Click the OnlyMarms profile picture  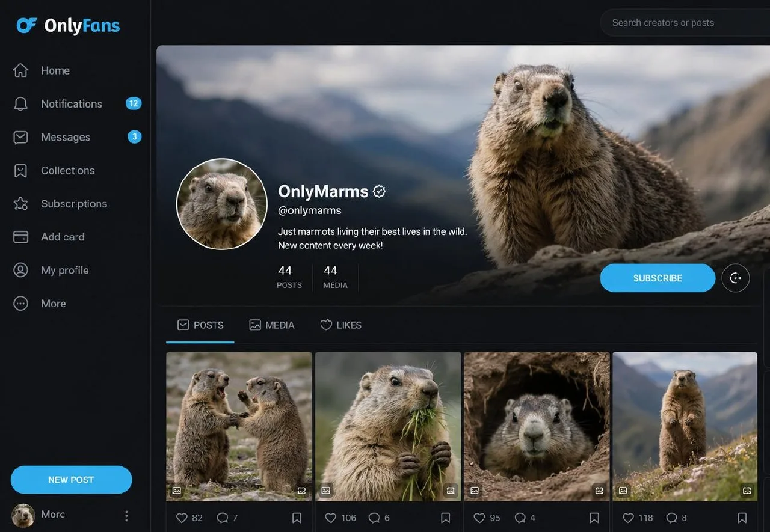coord(221,204)
